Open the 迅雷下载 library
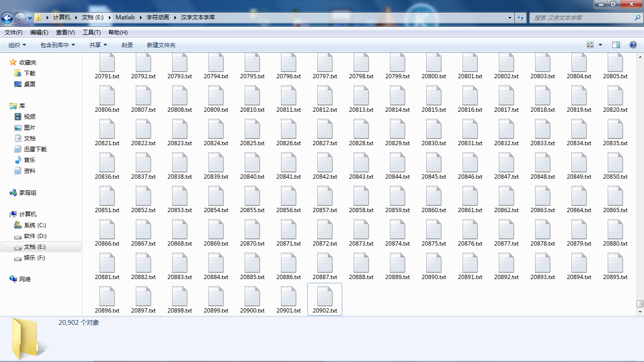The height and width of the screenshot is (362, 644). pos(35,149)
